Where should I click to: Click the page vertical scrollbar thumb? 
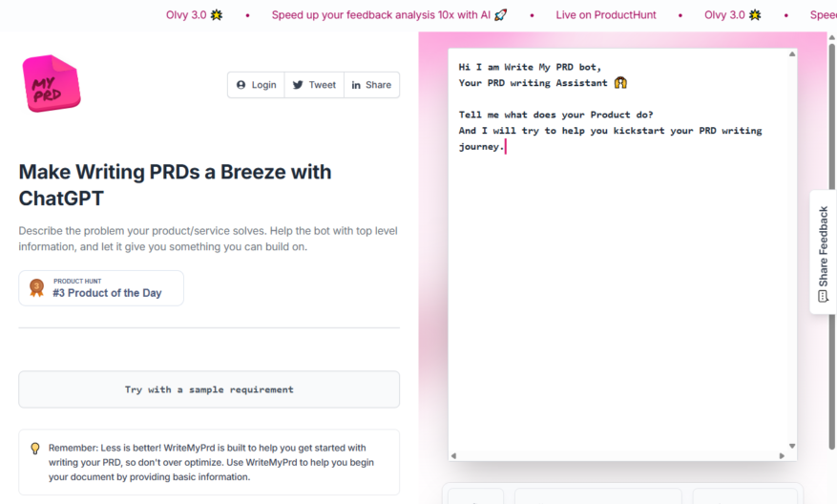click(x=831, y=246)
